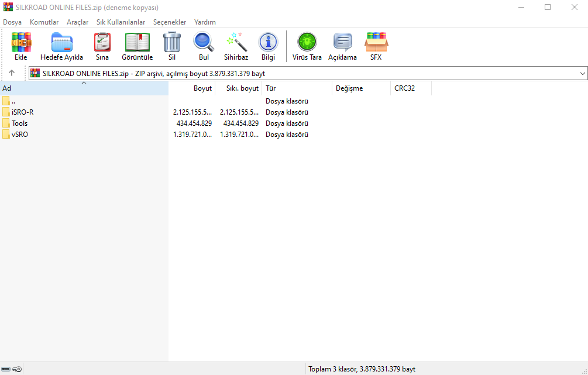
Task: Select the vSRO folder
Action: (20, 135)
